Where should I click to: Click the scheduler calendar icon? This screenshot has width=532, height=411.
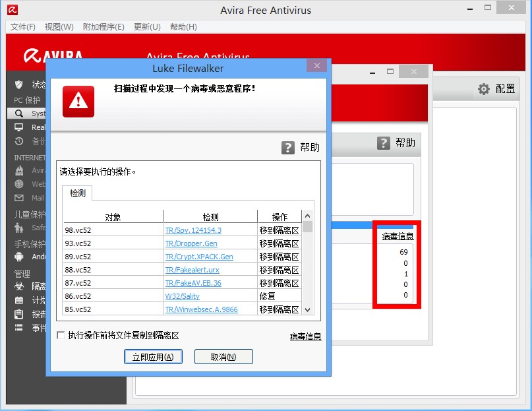pos(19,300)
